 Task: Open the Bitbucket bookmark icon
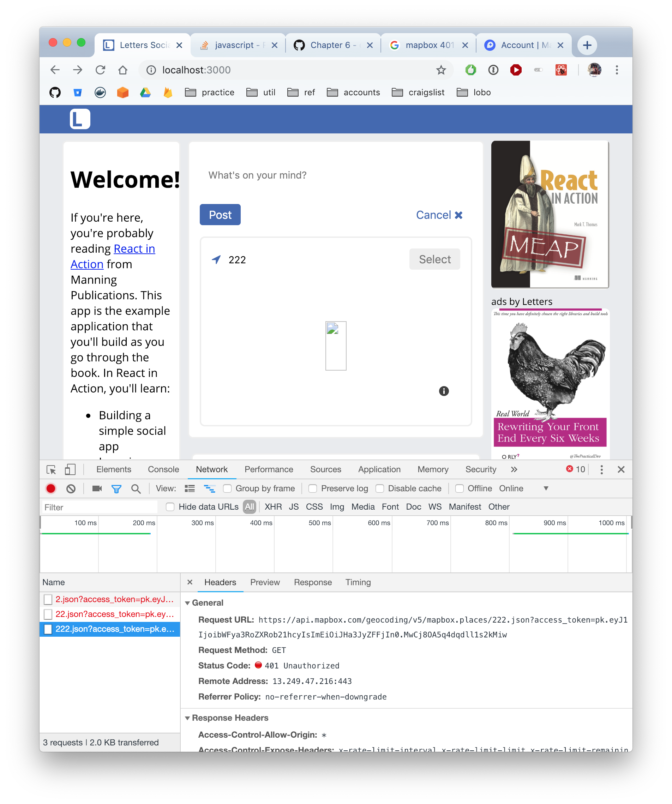78,93
